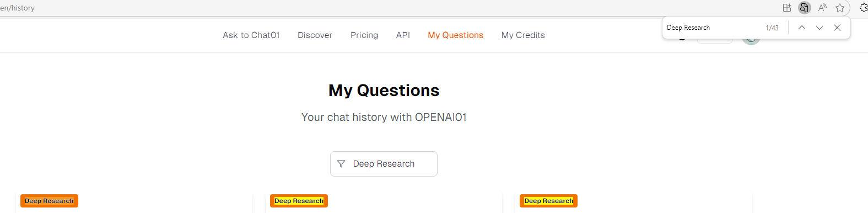Open the Pricing page
The height and width of the screenshot is (213, 868).
[x=364, y=35]
